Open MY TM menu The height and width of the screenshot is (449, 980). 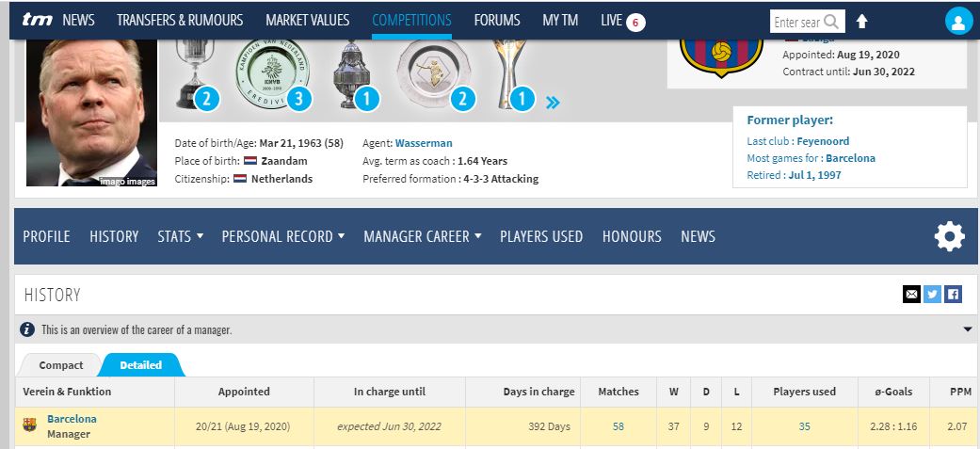click(560, 20)
